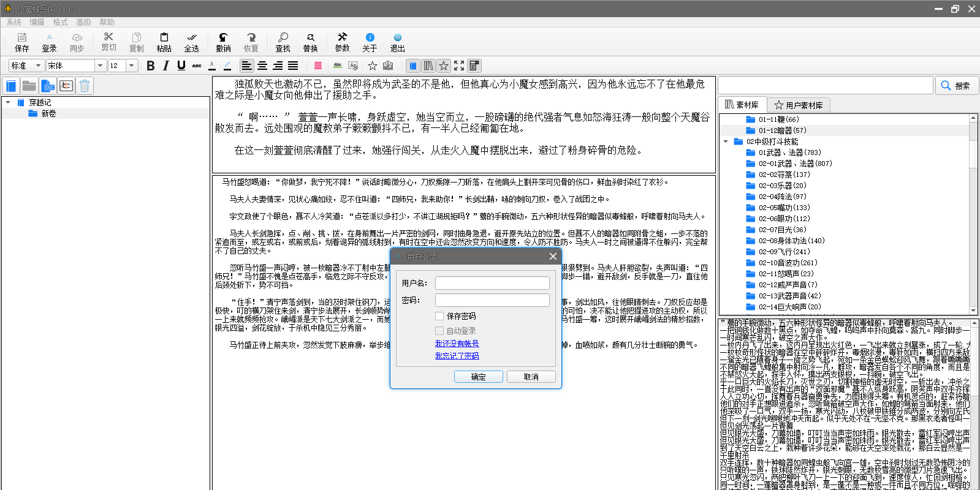Click the 我还没有帐号 link

(457, 344)
